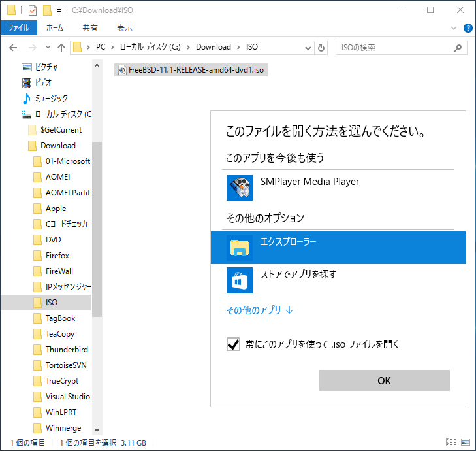Image resolution: width=476 pixels, height=451 pixels.
Task: Select the Visual Studio folder in tree
Action: [61, 397]
